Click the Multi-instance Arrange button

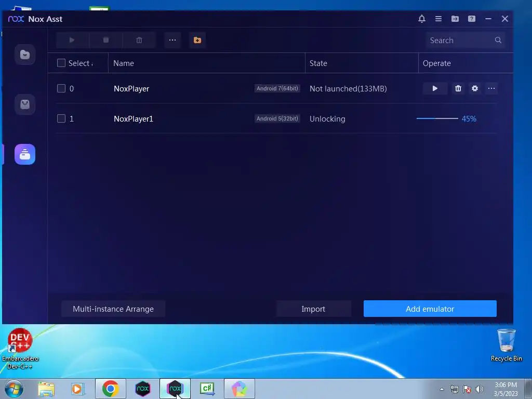(113, 309)
